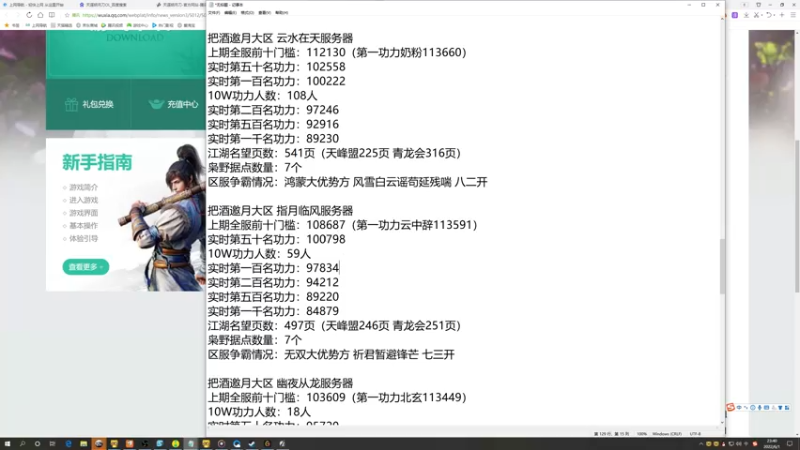Open Notepad's 编辑(E) menu
800x450 pixels.
[231, 13]
